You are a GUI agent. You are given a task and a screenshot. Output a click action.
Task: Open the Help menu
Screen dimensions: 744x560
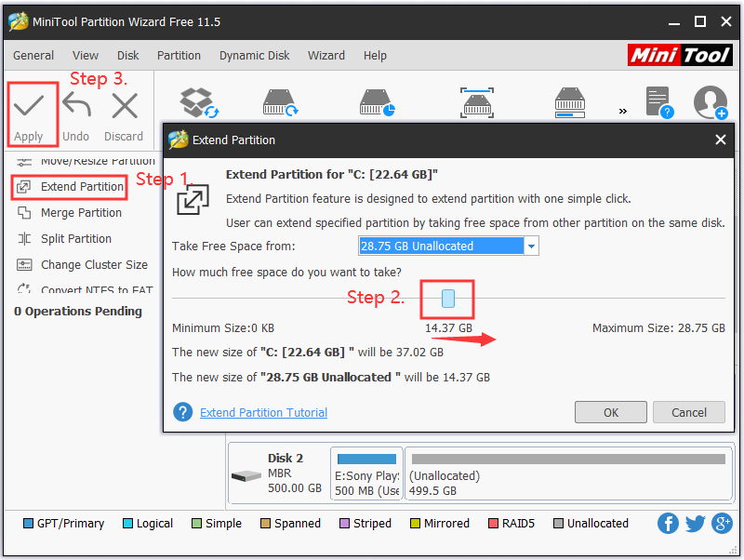[375, 56]
